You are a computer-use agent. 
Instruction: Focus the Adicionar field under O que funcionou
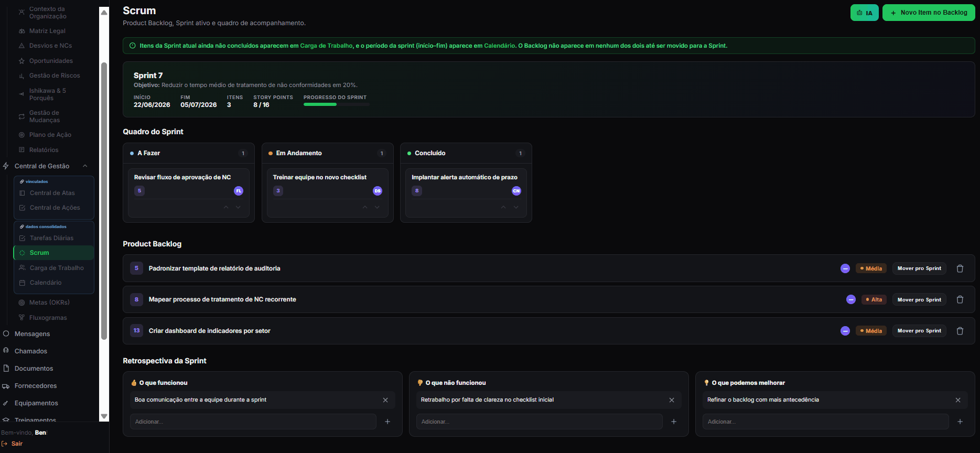[x=253, y=422]
